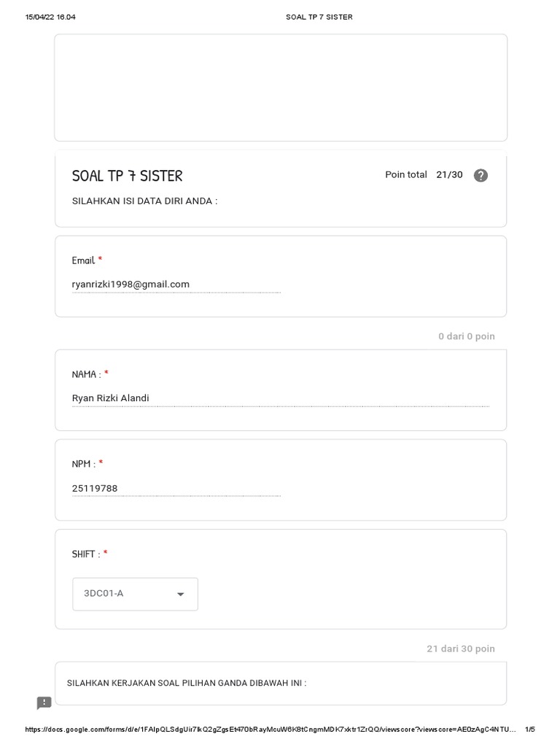
Task: Click the 1/5 page number indicator
Action: [x=529, y=729]
